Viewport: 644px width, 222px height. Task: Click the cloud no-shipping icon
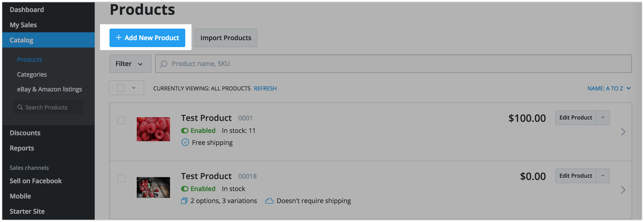point(269,201)
